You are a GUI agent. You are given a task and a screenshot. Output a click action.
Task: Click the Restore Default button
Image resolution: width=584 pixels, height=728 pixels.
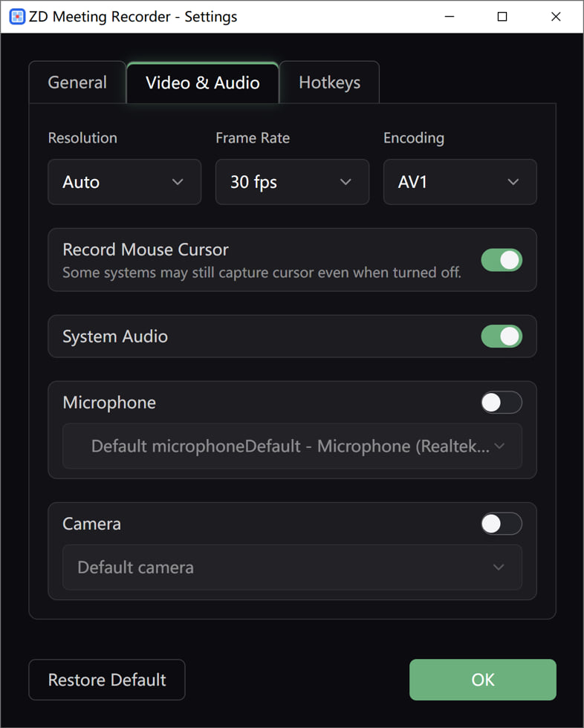(107, 680)
